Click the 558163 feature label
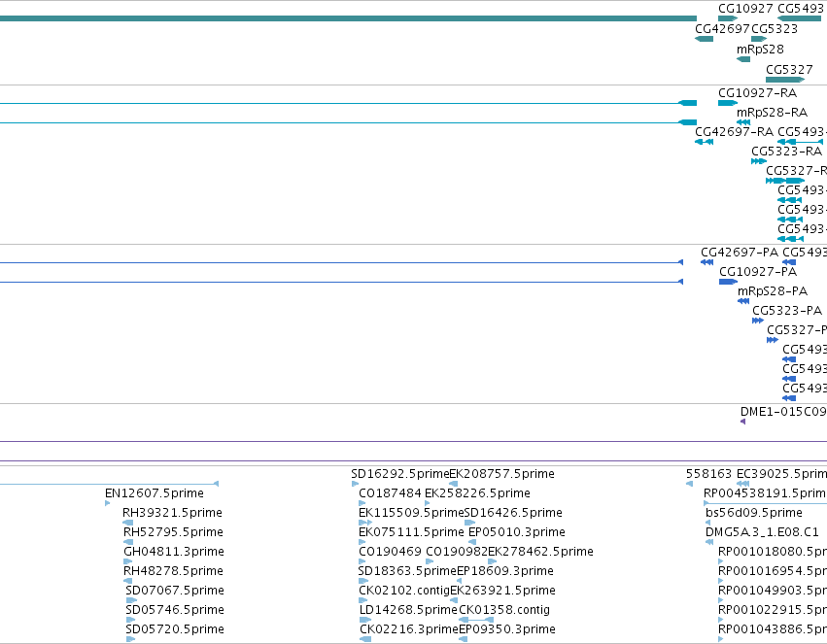The height and width of the screenshot is (644, 827). (708, 474)
